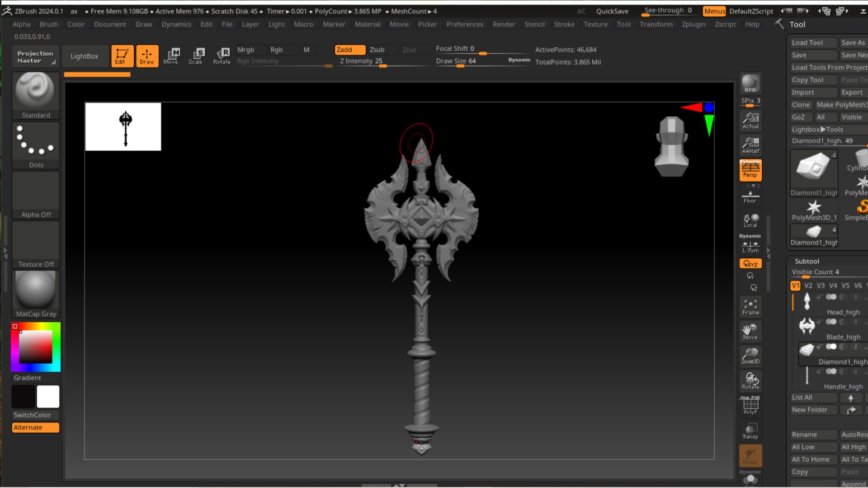Click the List All button
This screenshot has height=488, width=868.
pyautogui.click(x=814, y=398)
